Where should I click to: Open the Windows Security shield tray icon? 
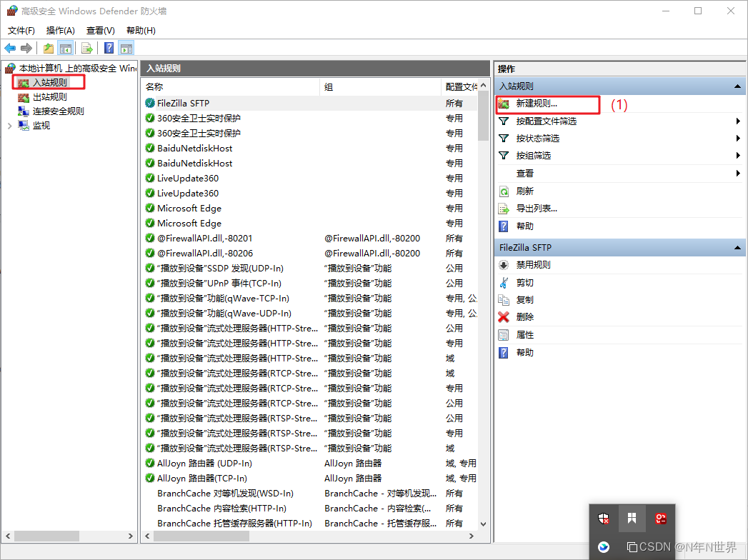pyautogui.click(x=604, y=519)
